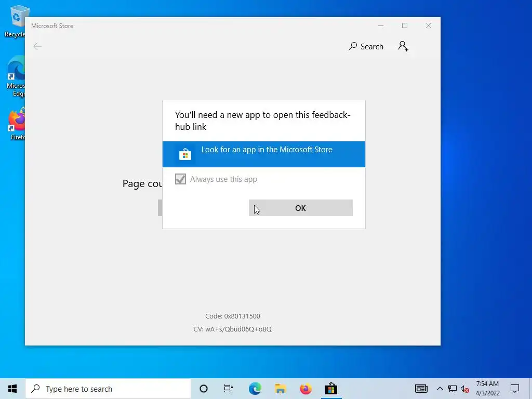This screenshot has height=399, width=532.
Task: Click the CV: wA+s/Qbud06Q+oBQ text
Action: 232,329
